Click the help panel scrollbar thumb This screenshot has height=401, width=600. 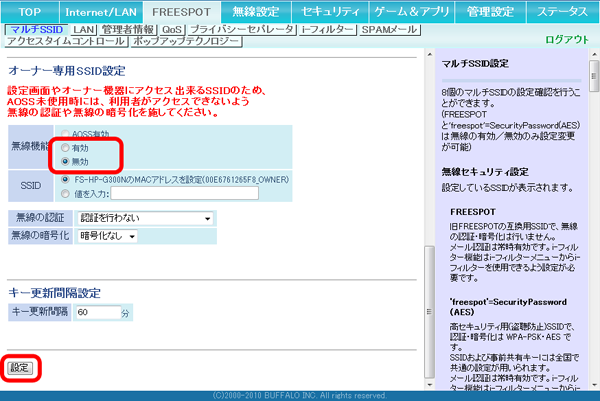[x=594, y=76]
